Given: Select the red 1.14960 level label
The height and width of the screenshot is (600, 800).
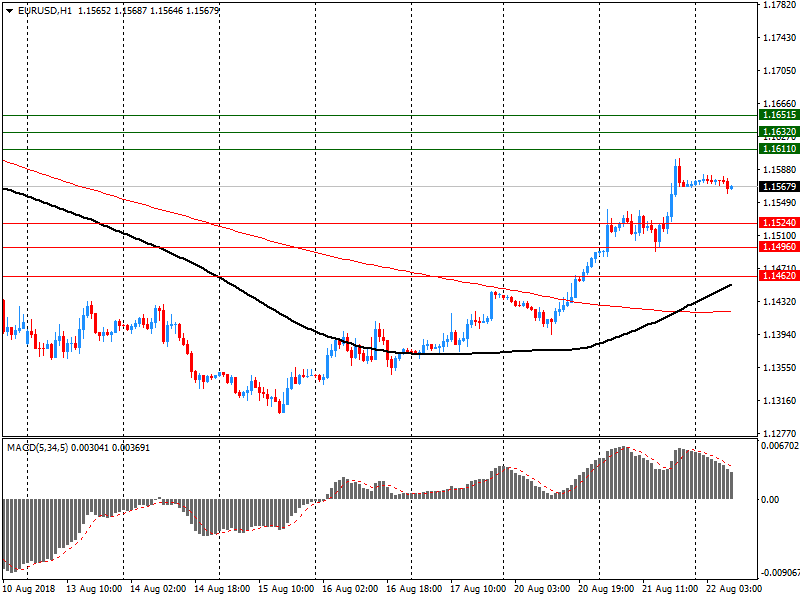Looking at the screenshot, I should 779,247.
